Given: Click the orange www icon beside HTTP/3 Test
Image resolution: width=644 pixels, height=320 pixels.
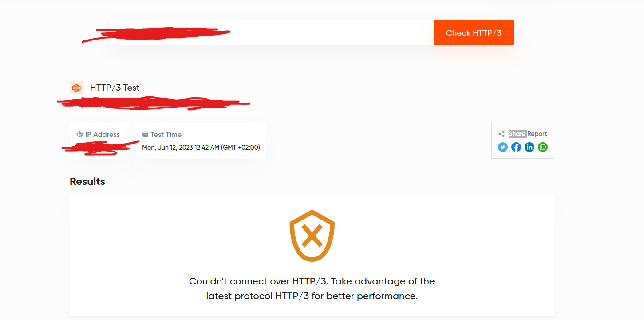Looking at the screenshot, I should pos(76,88).
